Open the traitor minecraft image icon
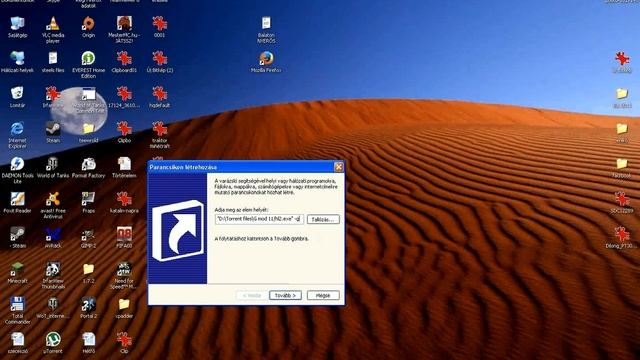The height and width of the screenshot is (360, 640). tap(160, 129)
